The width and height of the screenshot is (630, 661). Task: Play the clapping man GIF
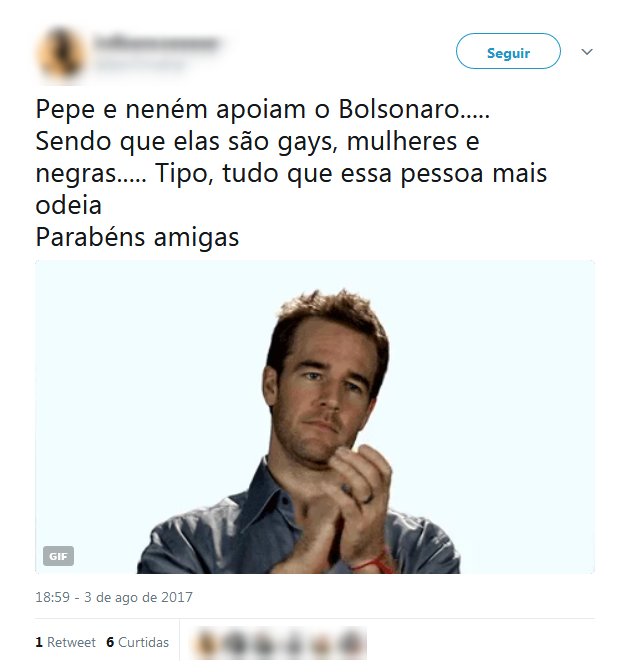tap(315, 417)
